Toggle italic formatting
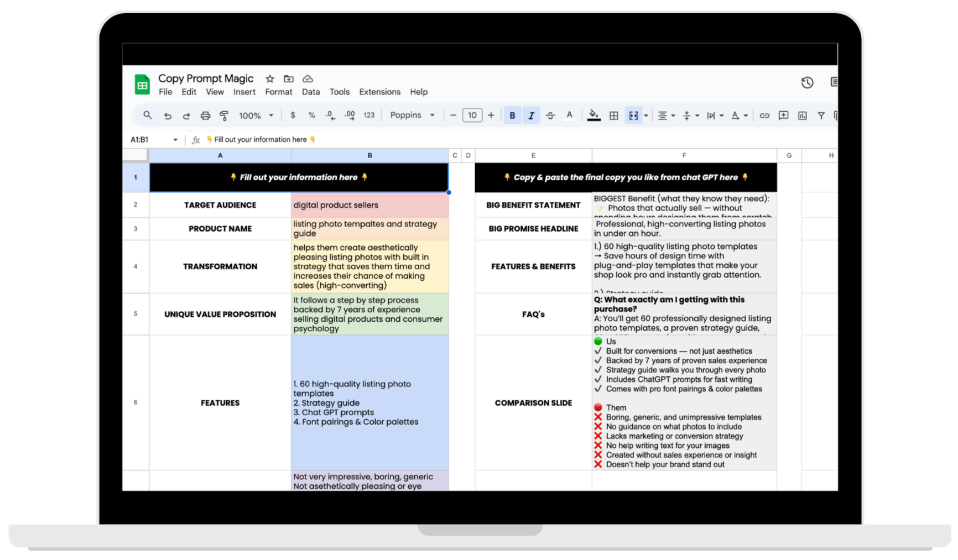The width and height of the screenshot is (958, 560). [531, 116]
